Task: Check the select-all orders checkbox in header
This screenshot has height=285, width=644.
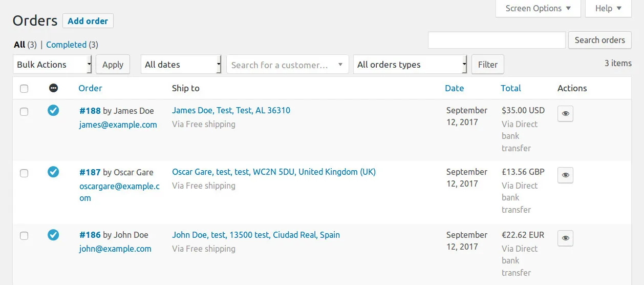Action: coord(24,89)
